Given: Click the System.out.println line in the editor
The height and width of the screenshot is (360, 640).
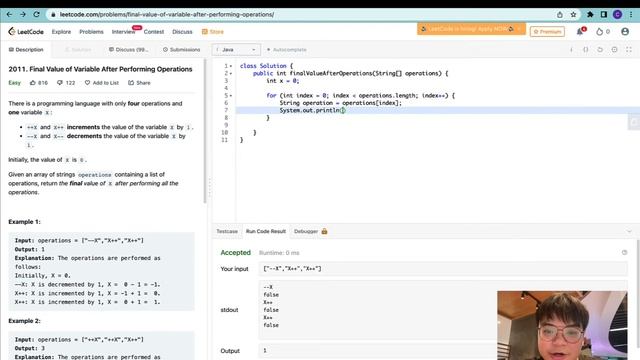Looking at the screenshot, I should pyautogui.click(x=312, y=110).
